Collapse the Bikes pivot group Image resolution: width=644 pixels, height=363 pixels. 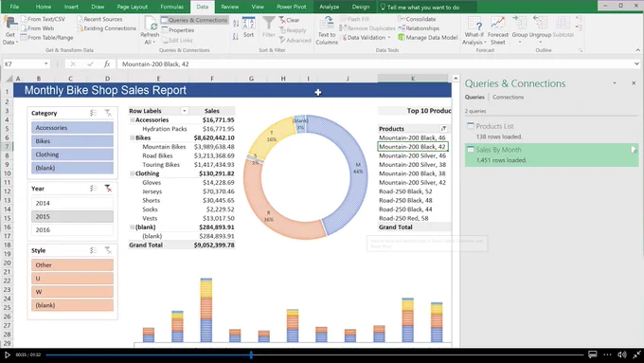pyautogui.click(x=133, y=137)
